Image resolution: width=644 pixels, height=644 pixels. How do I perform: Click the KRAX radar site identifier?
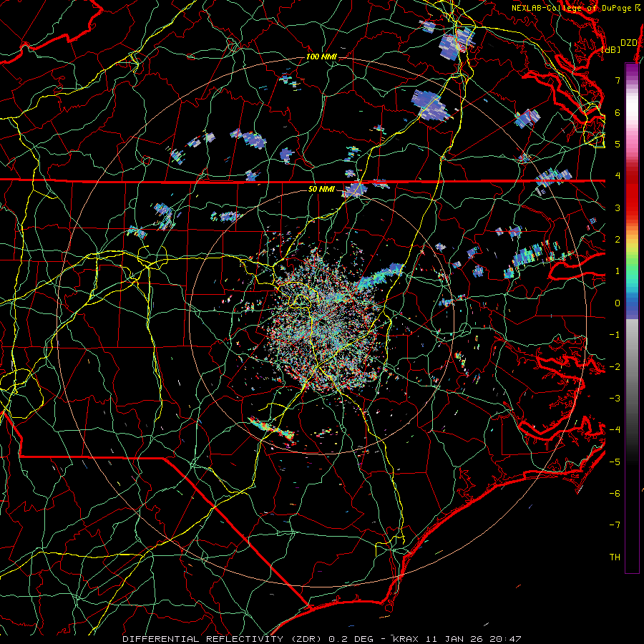[x=404, y=639]
